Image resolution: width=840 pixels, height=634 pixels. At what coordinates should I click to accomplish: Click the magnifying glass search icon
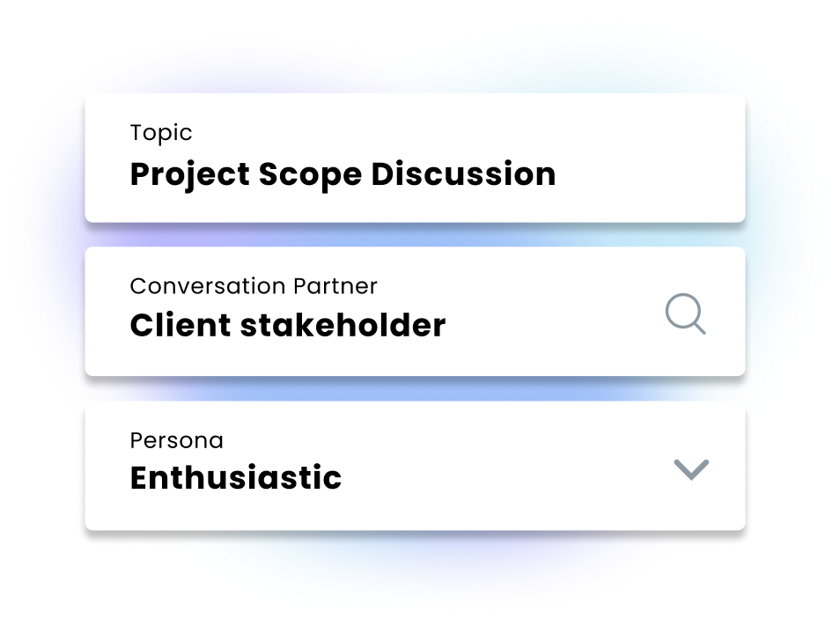pyautogui.click(x=685, y=314)
